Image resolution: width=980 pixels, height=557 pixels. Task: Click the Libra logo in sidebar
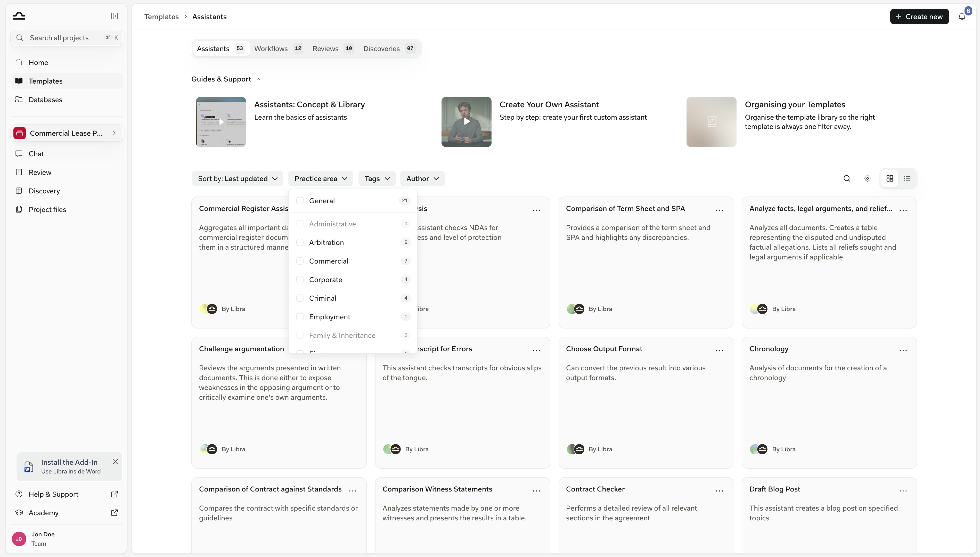tap(19, 16)
